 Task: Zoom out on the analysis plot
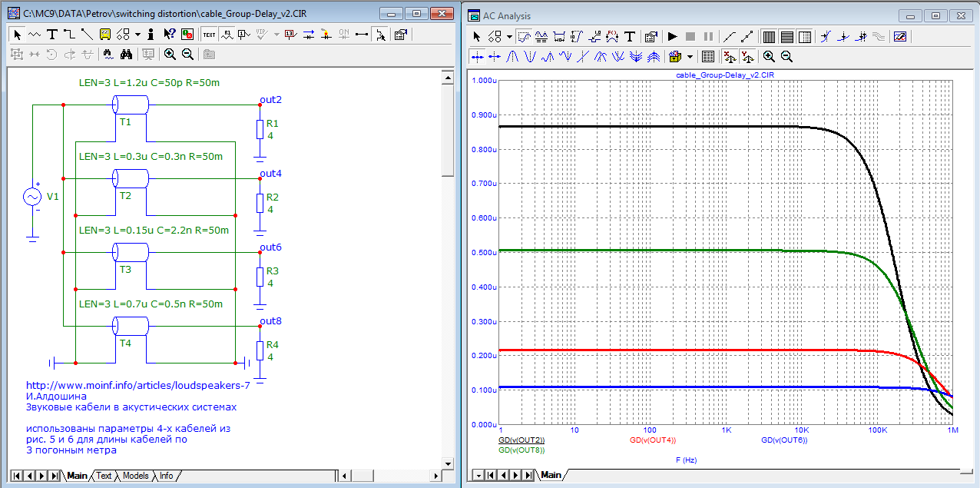point(786,57)
